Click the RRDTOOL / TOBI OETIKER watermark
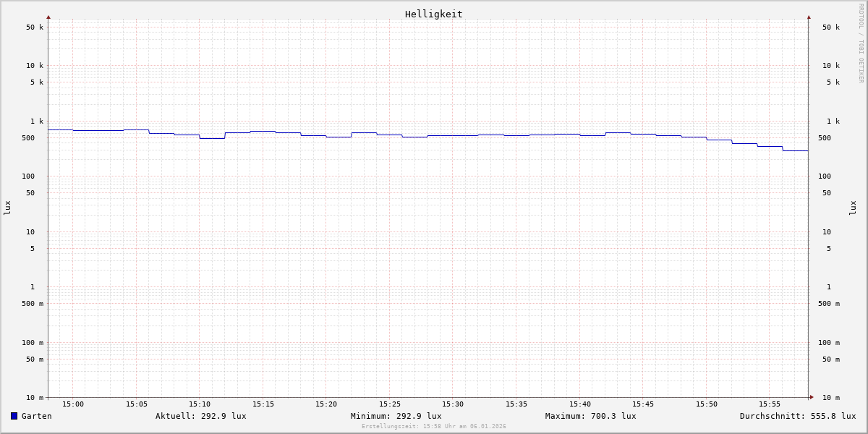Image resolution: width=868 pixels, height=434 pixels. click(861, 43)
